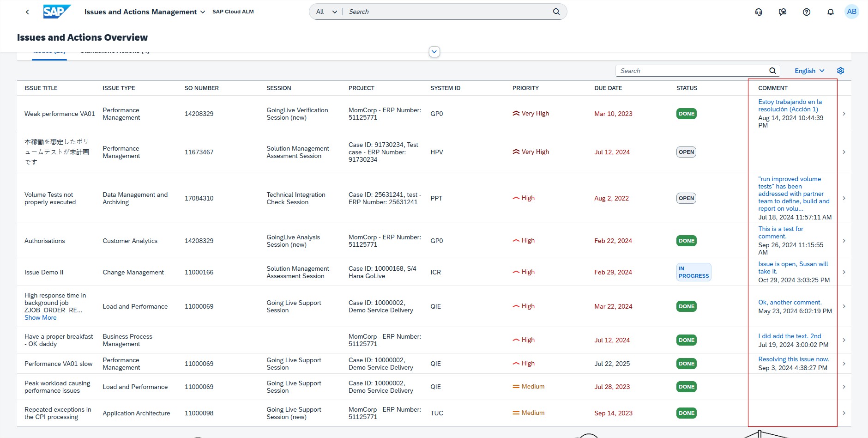Click the DUE DATE column header

coord(608,88)
